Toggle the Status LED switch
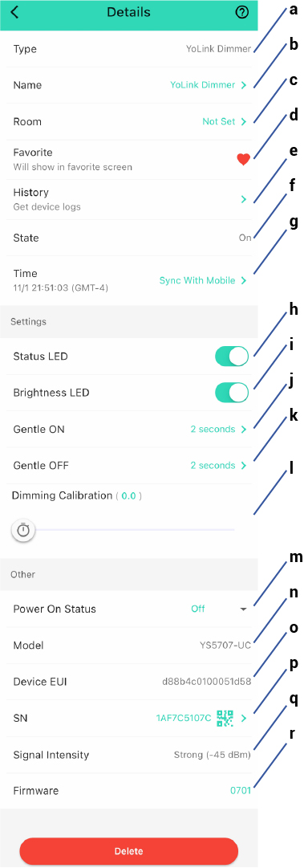The width and height of the screenshot is (304, 868). pos(232,357)
